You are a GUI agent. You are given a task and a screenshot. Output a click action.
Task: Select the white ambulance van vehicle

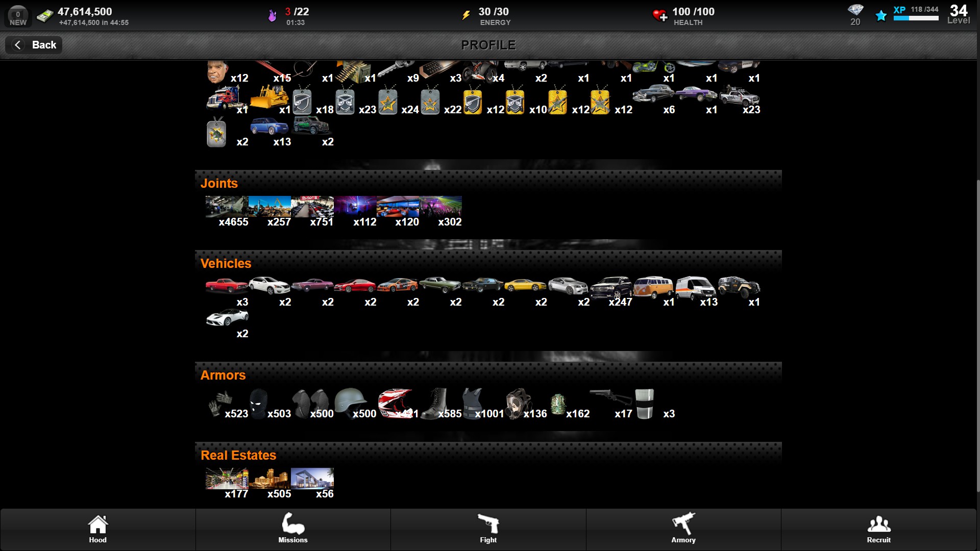(x=695, y=288)
